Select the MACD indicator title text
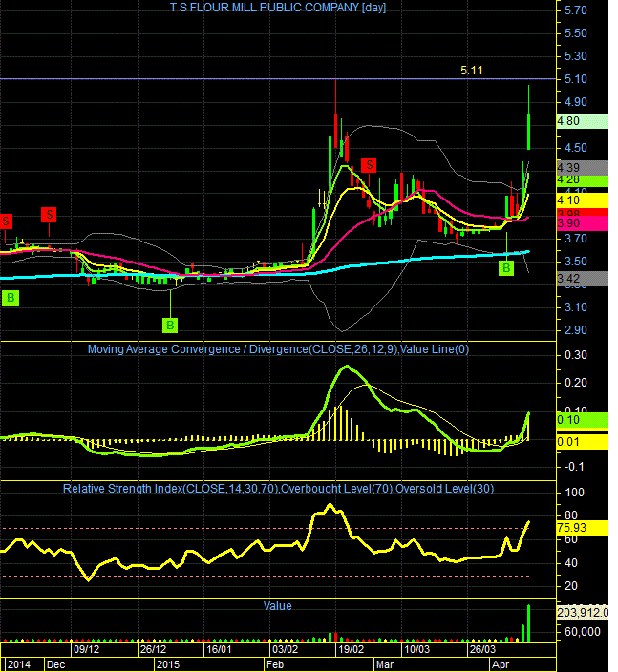Viewport: 618px width, 672px height. click(x=278, y=349)
